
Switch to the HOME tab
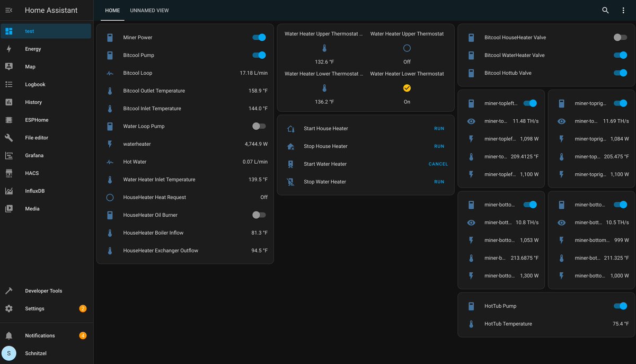[x=112, y=10]
